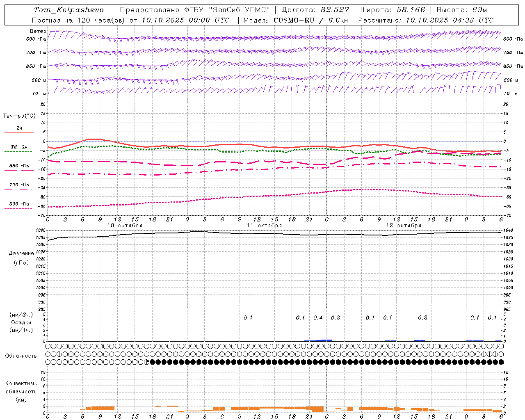Click the model name 'COSMO-RU / 6.6км'
This screenshot has width=525, height=420.
click(311, 20)
